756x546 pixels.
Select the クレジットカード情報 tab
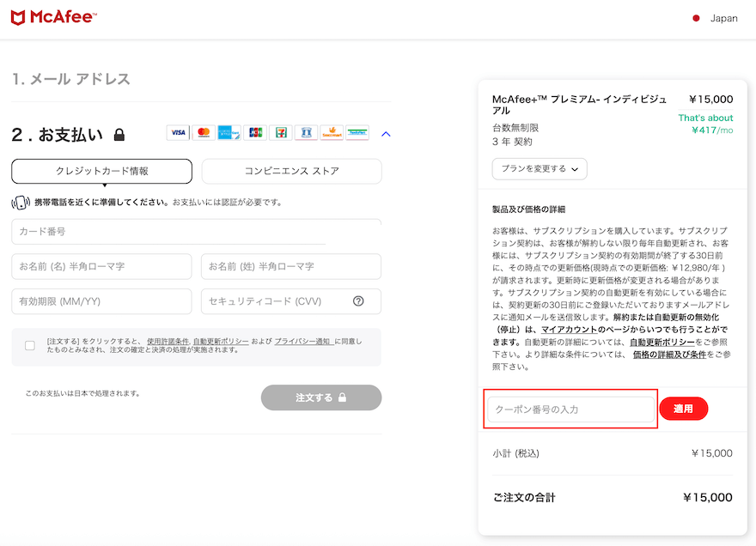coord(101,171)
